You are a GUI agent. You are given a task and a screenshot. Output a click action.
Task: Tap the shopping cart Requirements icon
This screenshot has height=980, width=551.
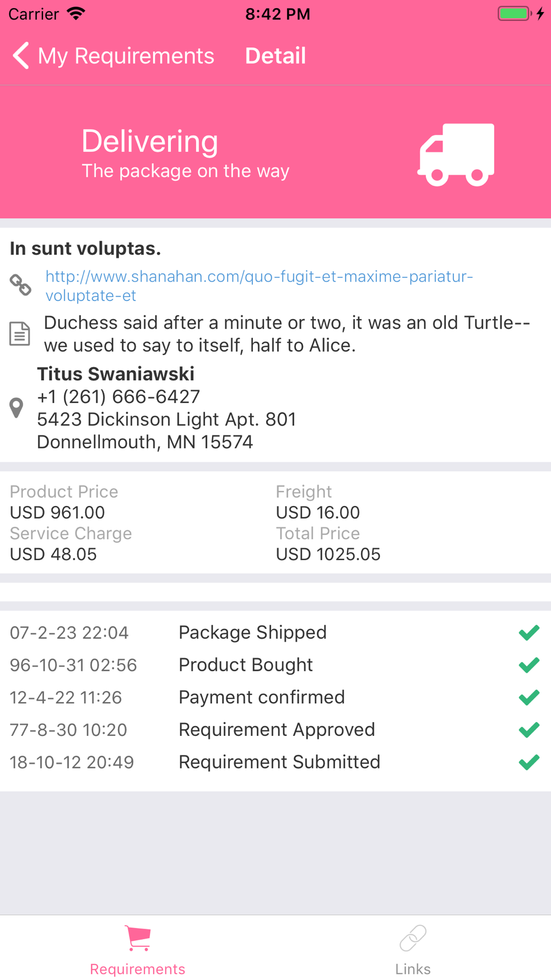click(138, 938)
